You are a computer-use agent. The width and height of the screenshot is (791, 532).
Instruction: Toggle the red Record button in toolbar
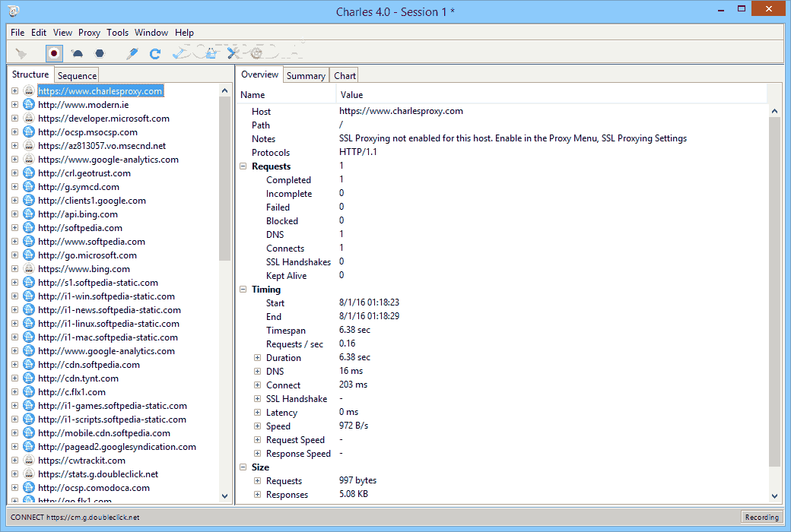(x=54, y=53)
